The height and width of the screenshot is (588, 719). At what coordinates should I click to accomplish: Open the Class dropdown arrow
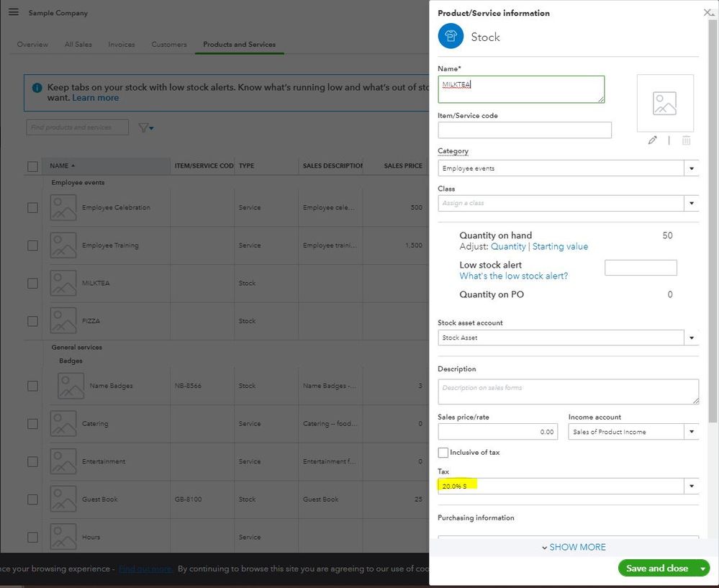tap(692, 203)
